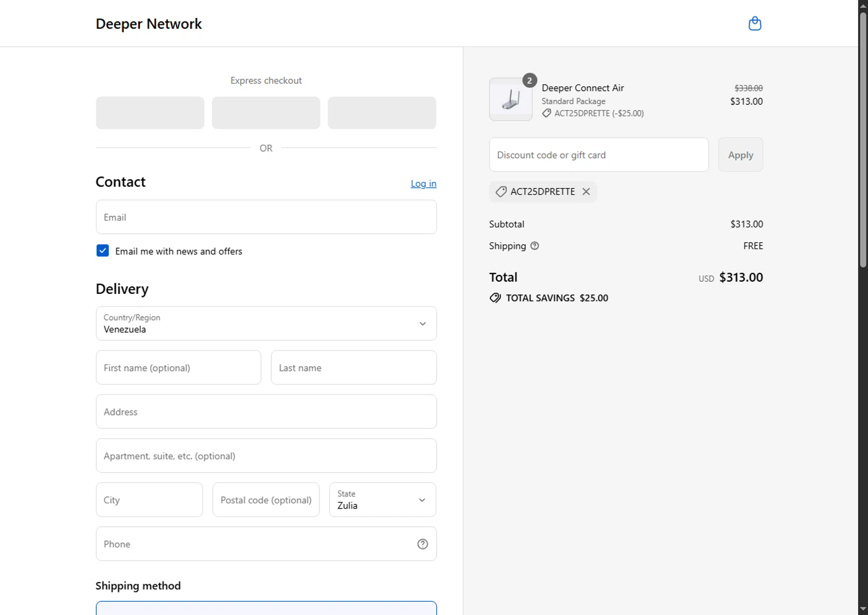The image size is (868, 615).
Task: Open shipping info help icon
Action: point(535,246)
